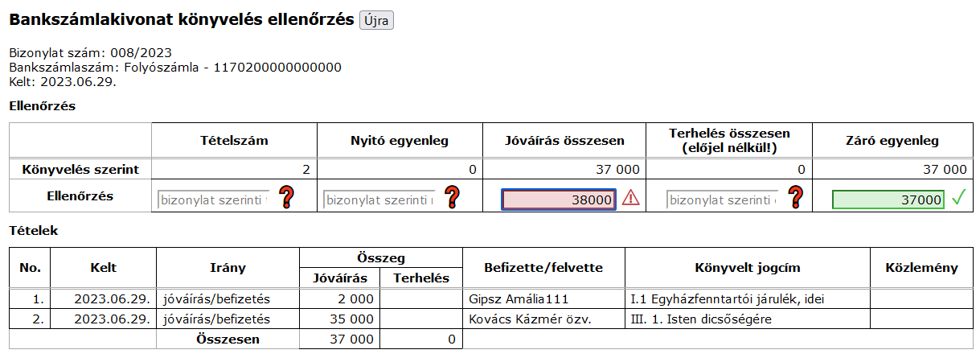Click the red warning triangle beside 38000
Image resolution: width=980 pixels, height=358 pixels.
click(631, 199)
